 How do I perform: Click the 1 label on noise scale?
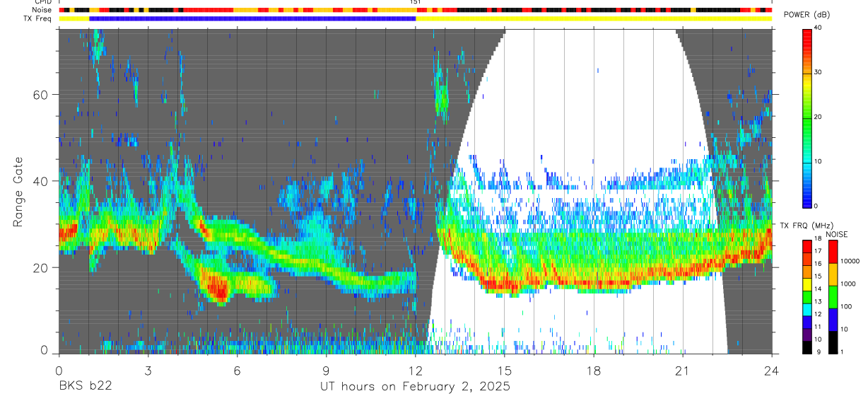coord(841,351)
